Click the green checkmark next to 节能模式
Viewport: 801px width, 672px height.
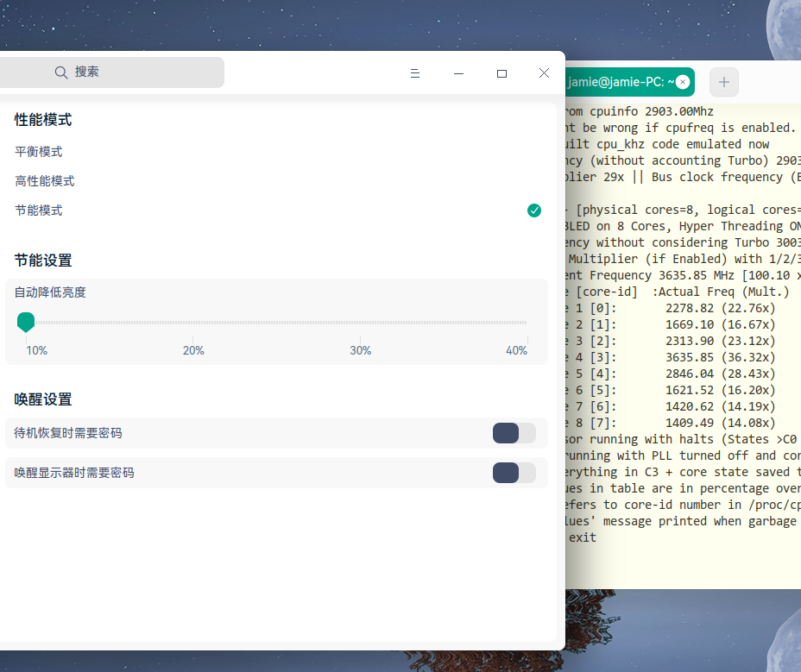tap(534, 210)
